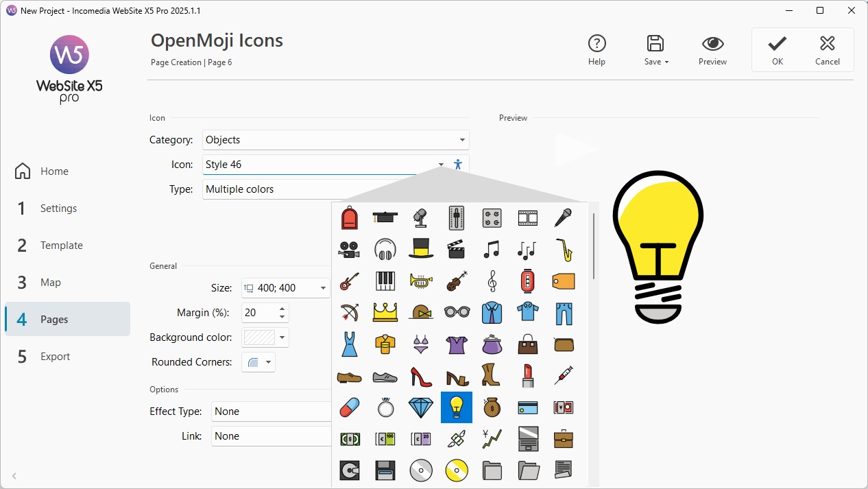Pick the piano keyboard icon
Screen dimensions: 868x489
pyautogui.click(x=385, y=281)
